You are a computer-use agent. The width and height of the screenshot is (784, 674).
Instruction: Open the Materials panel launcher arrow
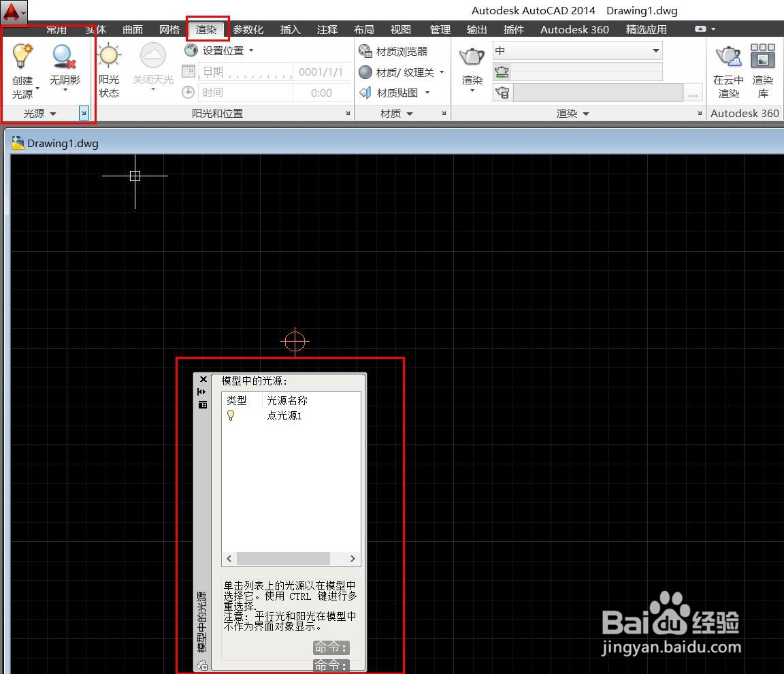pyautogui.click(x=444, y=114)
